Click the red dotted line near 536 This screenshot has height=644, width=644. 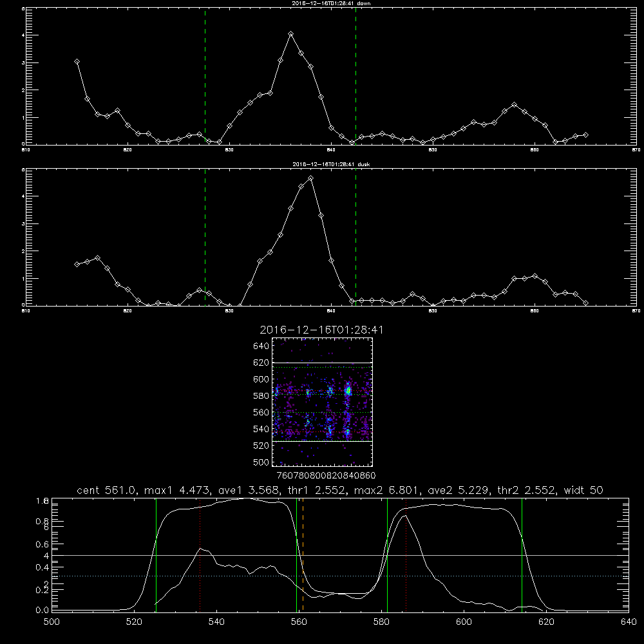point(200,554)
